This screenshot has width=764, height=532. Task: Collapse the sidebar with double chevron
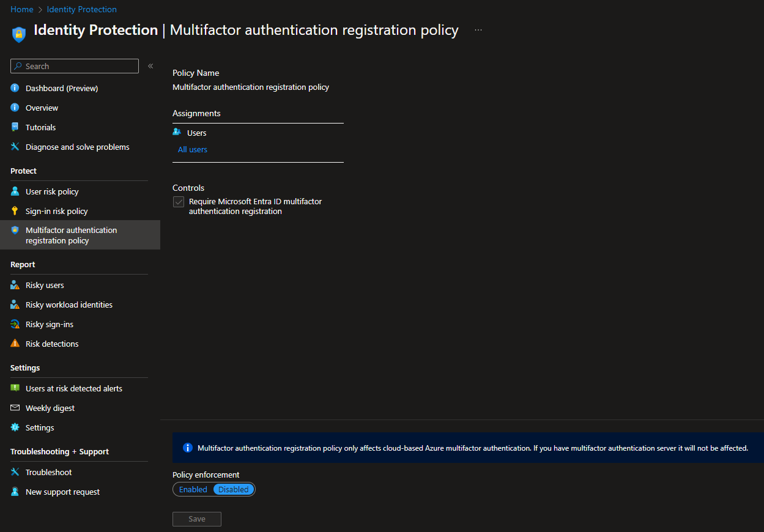150,66
